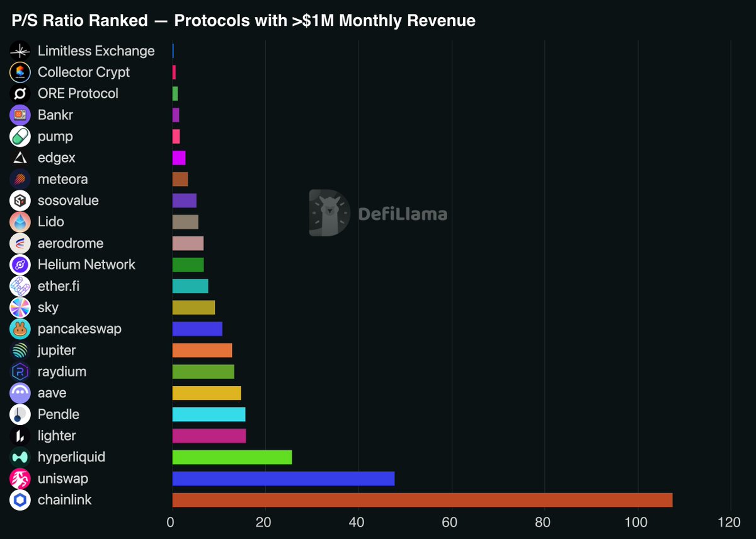The height and width of the screenshot is (539, 756).
Task: Click the hyperliquid logo icon
Action: click(x=20, y=457)
